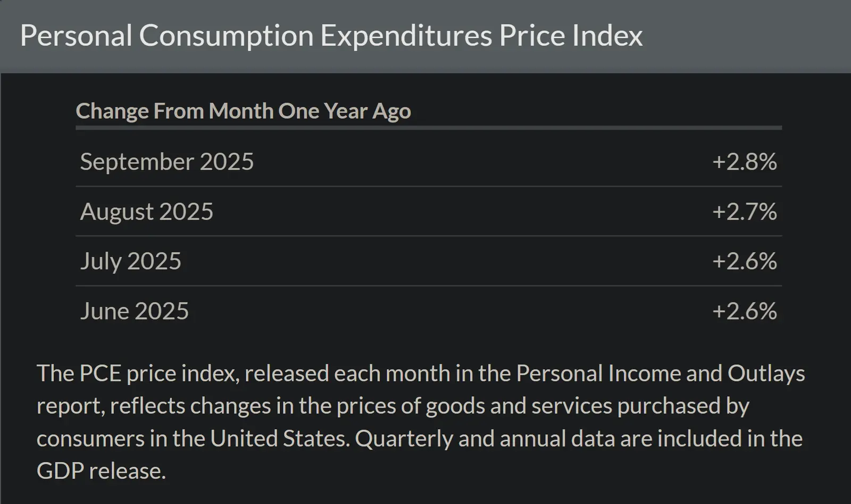Select the July 2025 row label

[x=131, y=261]
